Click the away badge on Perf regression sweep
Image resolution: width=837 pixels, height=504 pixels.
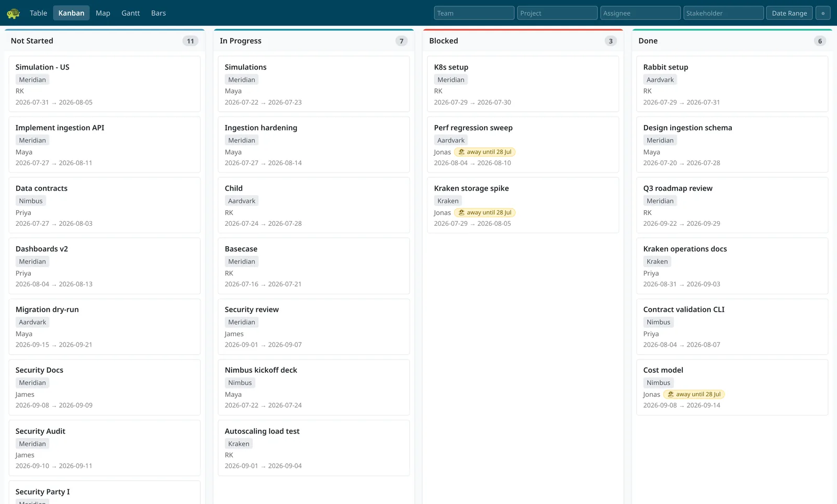point(485,152)
